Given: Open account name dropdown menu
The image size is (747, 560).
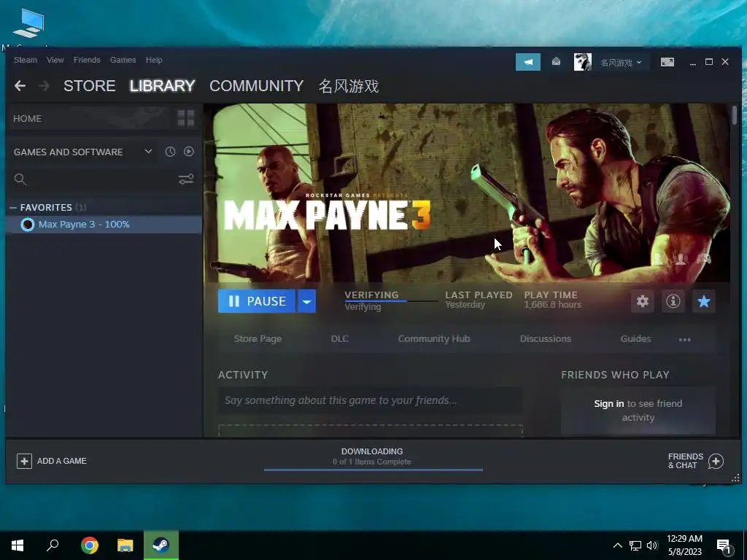Looking at the screenshot, I should (621, 63).
